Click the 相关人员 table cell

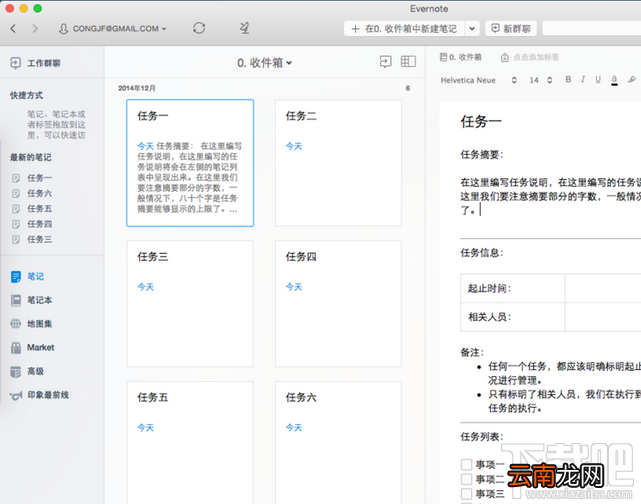[513, 317]
